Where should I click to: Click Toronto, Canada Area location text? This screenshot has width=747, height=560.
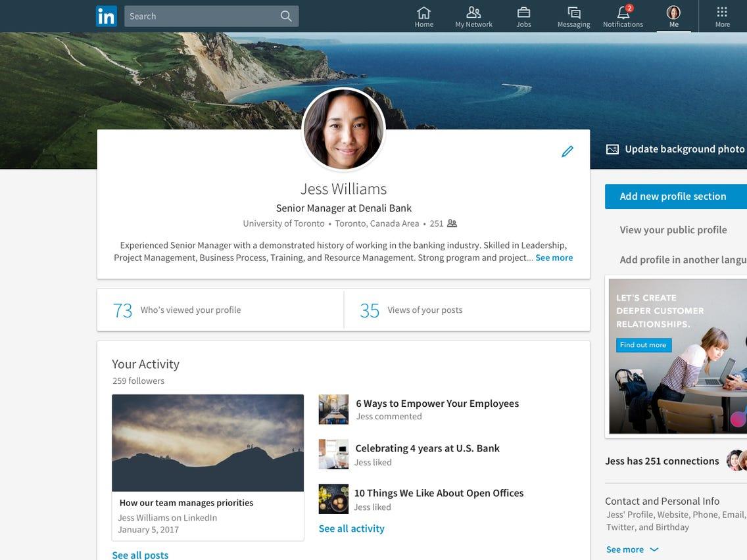[377, 223]
